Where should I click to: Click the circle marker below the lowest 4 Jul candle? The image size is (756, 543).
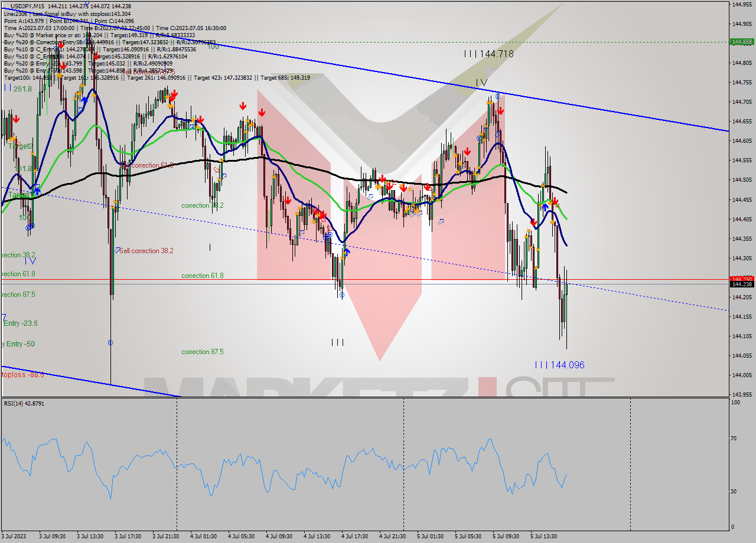[342, 295]
